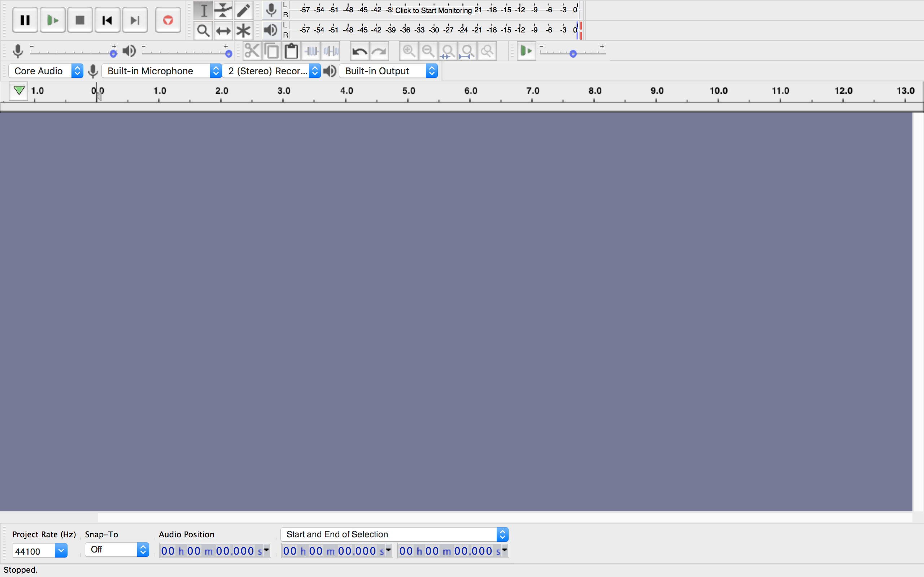Toggle playback meter by clicking the speaker meter icon
Image resolution: width=924 pixels, height=577 pixels.
[271, 31]
